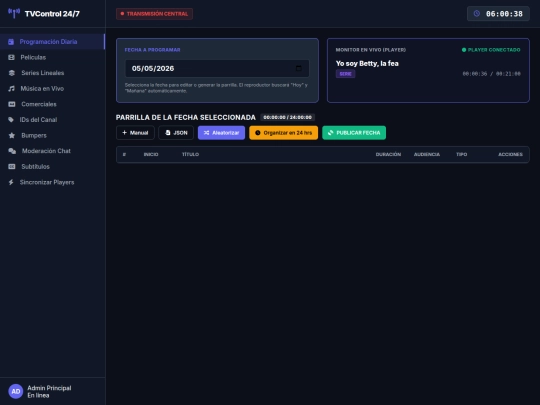Click MONITOR EN VIVO (PLAYER) heading
This screenshot has width=540, height=405.
[x=371, y=50]
